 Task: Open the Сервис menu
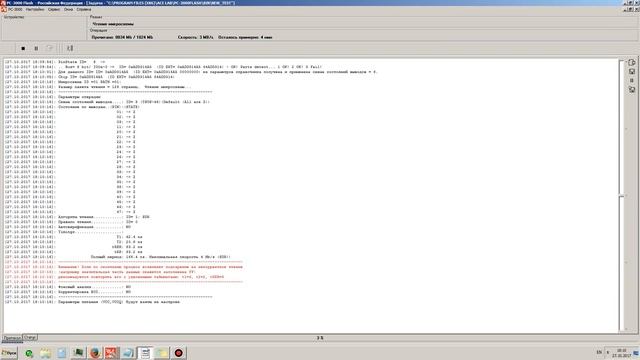54,9
